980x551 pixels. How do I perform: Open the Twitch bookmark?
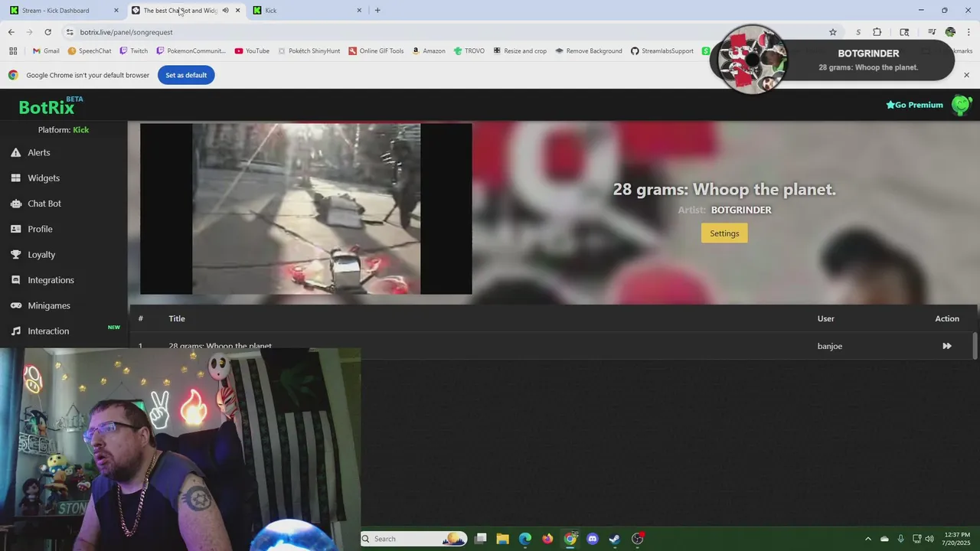[x=133, y=51]
